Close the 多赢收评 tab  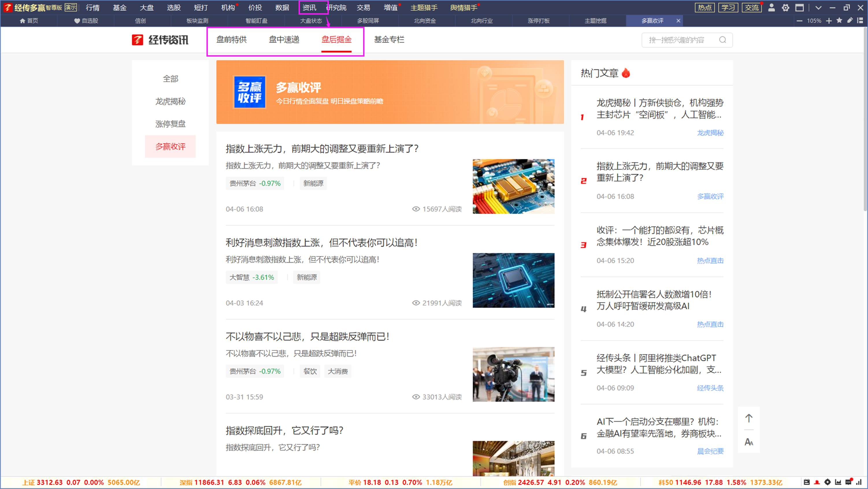(x=678, y=21)
